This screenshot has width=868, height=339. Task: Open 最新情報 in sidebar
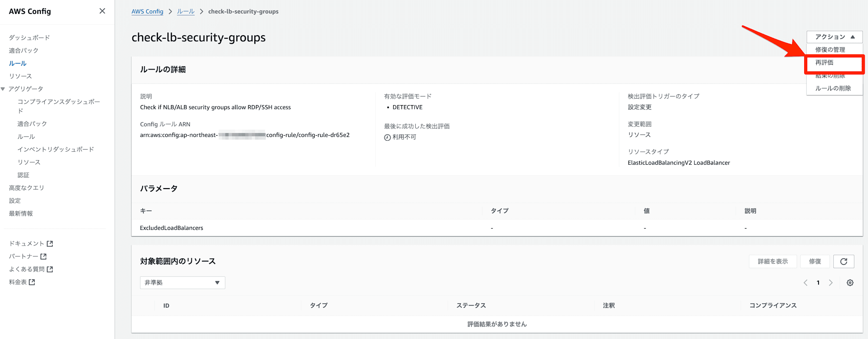pyautogui.click(x=21, y=213)
